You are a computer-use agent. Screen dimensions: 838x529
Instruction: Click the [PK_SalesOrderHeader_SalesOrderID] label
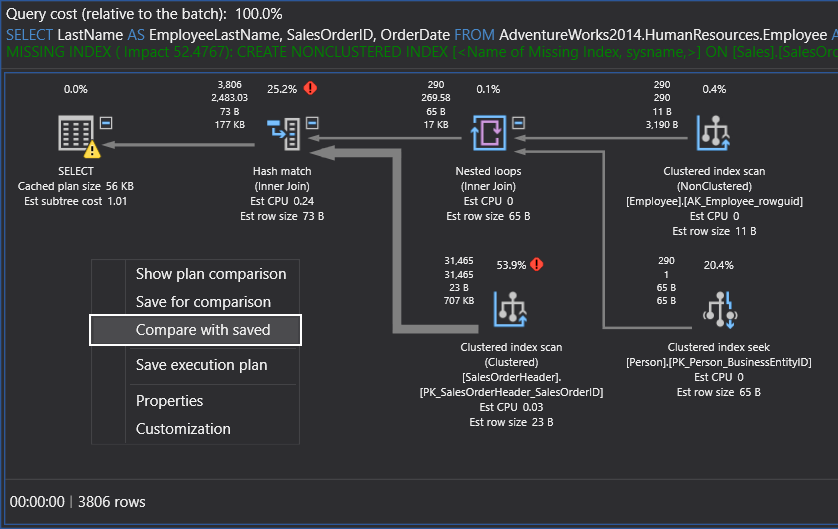pos(511,392)
